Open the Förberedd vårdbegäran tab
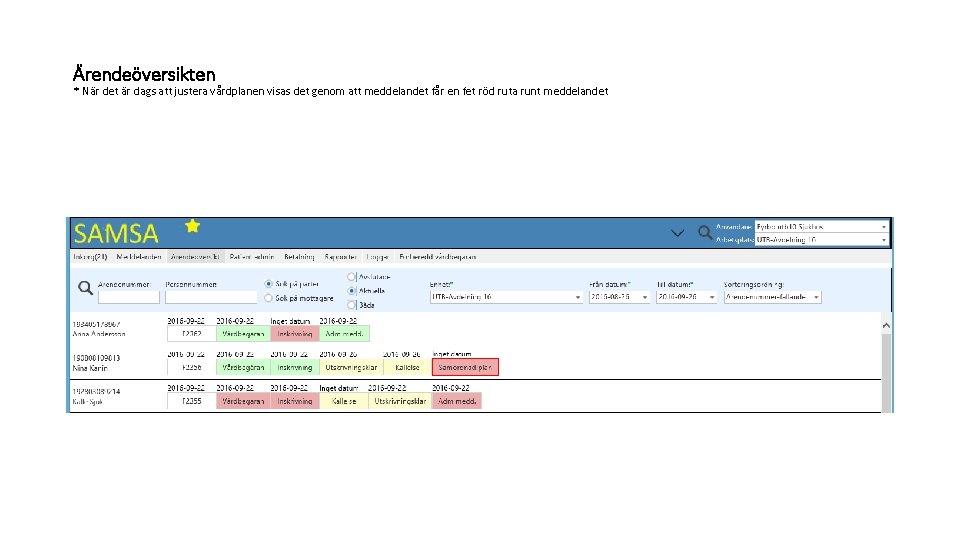The image size is (960, 540). click(x=438, y=257)
